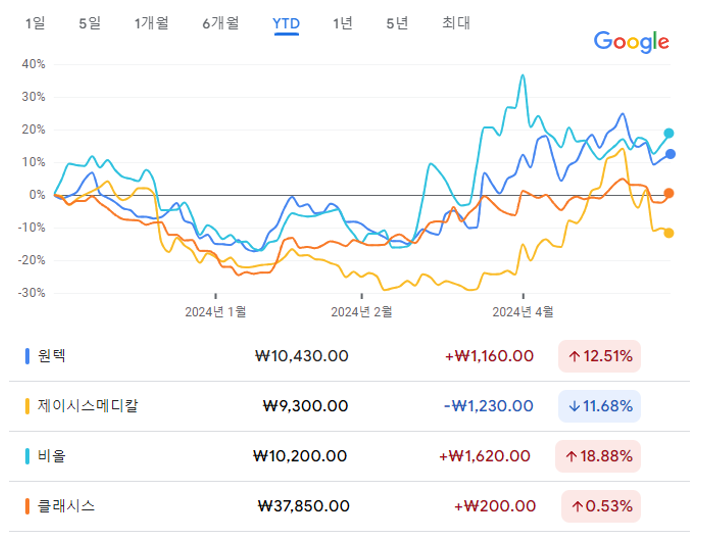This screenshot has width=714, height=544.
Task: Click the blue color bar beside 원텍
Action: (x=27, y=356)
